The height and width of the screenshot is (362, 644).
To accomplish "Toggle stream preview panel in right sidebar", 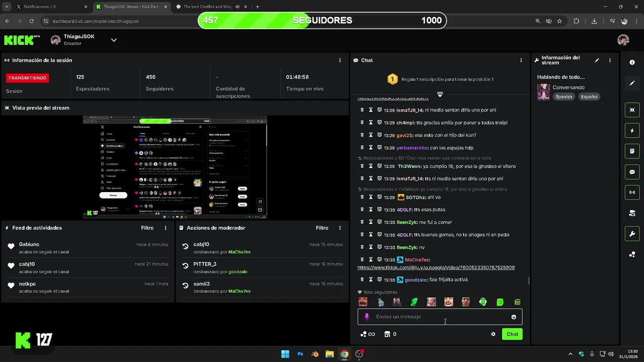I will click(632, 110).
